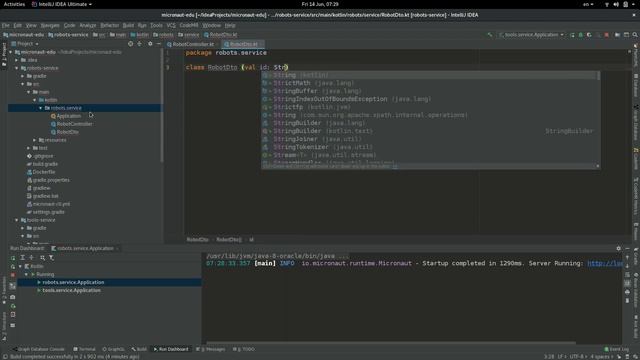Collapse the Running group in Run Dashboard
Viewport: 640px width, 360px height.
(27, 274)
